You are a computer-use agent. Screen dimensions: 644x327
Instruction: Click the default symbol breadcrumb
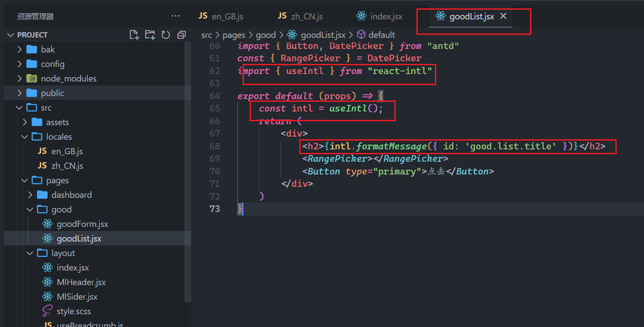382,35
